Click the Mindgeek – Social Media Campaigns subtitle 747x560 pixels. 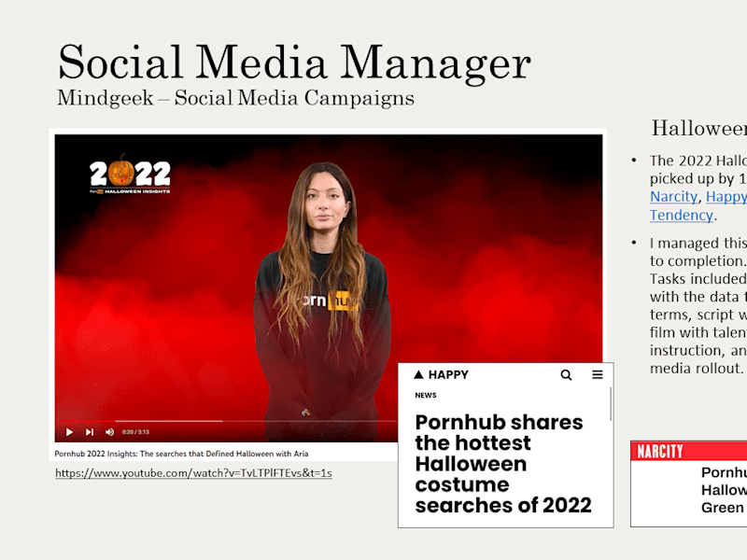(236, 98)
